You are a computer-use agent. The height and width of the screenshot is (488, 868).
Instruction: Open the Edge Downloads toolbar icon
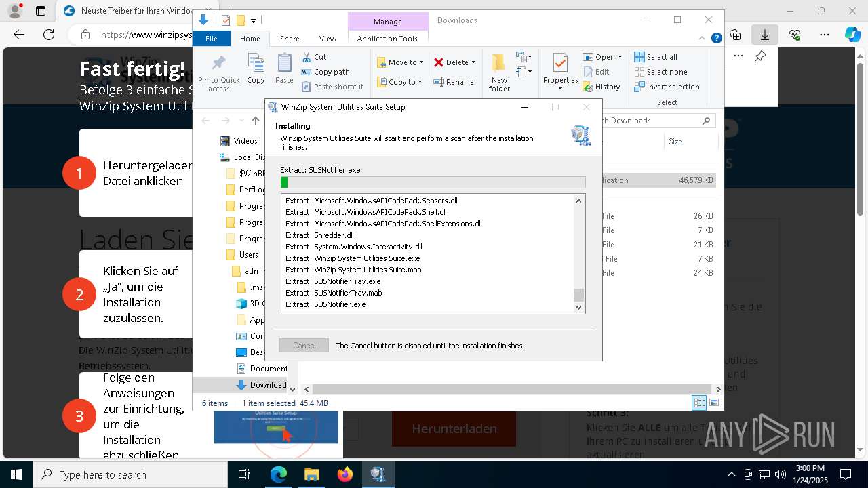[x=765, y=35]
